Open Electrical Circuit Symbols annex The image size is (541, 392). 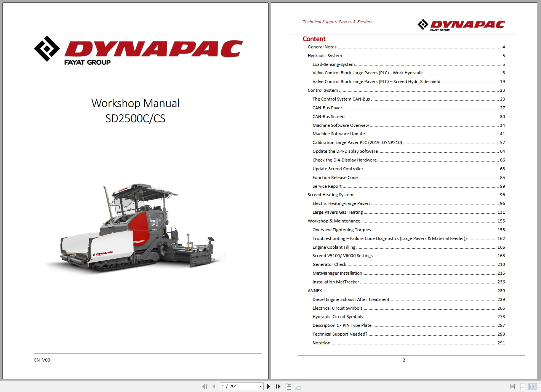tap(338, 308)
